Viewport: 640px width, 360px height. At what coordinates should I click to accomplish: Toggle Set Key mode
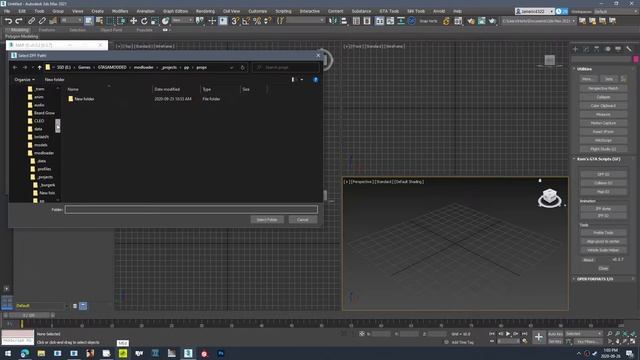[555, 341]
